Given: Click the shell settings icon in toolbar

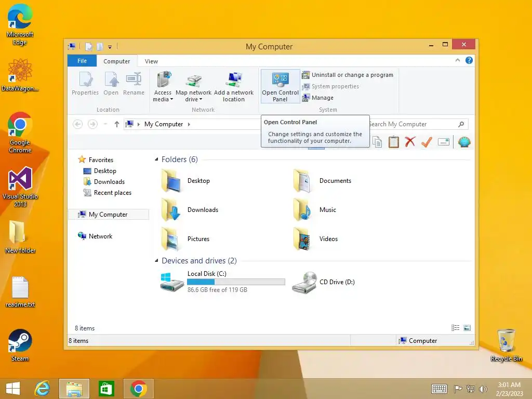Looking at the screenshot, I should [464, 142].
